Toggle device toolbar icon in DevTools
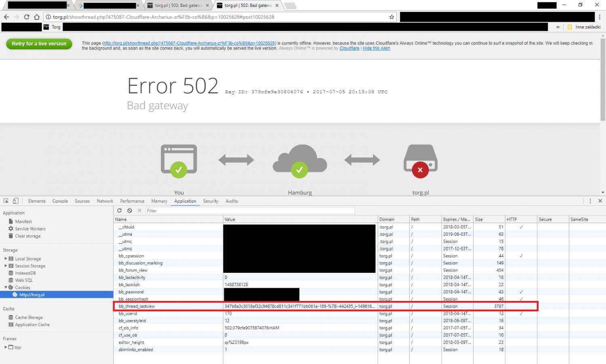This screenshot has height=364, width=606. pos(15,201)
